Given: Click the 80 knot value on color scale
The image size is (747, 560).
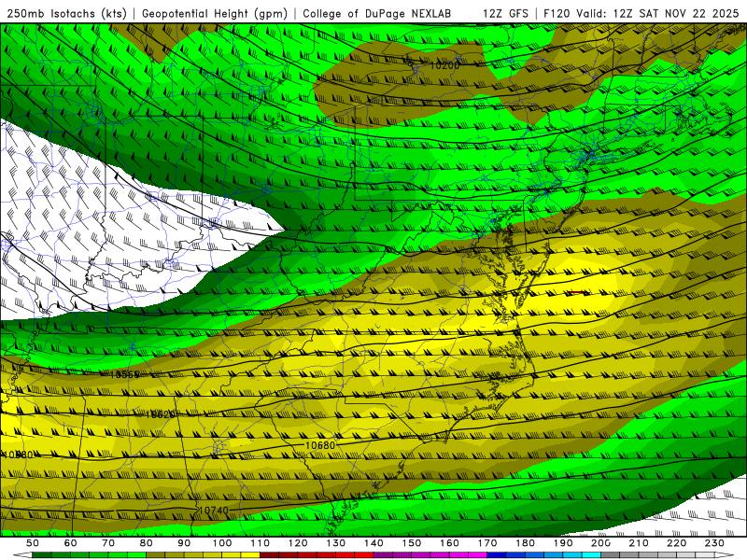Looking at the screenshot, I should click(x=147, y=543).
